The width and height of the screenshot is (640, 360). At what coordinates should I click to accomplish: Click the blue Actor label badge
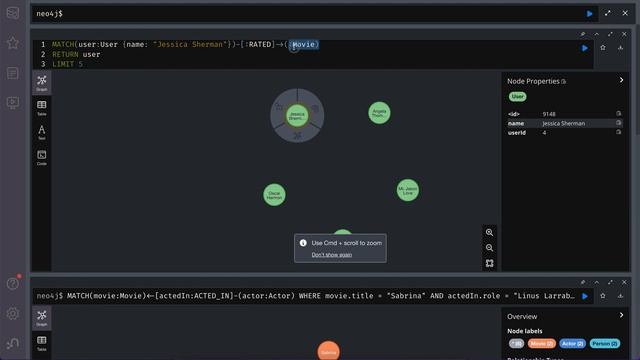(x=572, y=344)
